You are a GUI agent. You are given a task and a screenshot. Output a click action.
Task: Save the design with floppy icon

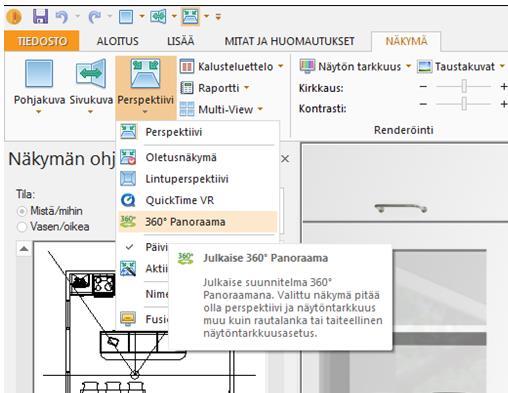pyautogui.click(x=40, y=16)
